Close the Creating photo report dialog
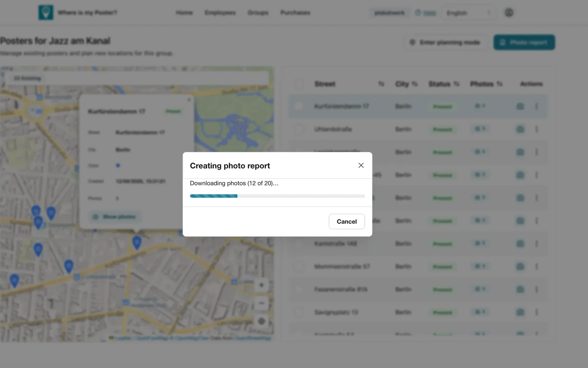Image resolution: width=588 pixels, height=368 pixels. click(361, 166)
